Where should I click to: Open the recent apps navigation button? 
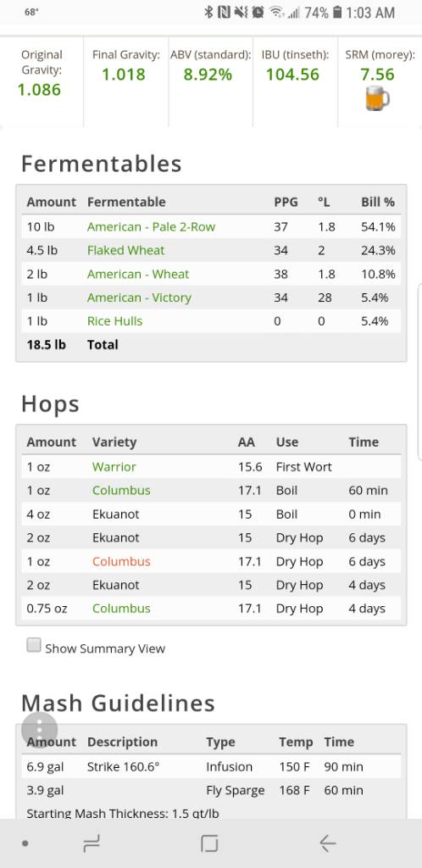[92, 843]
